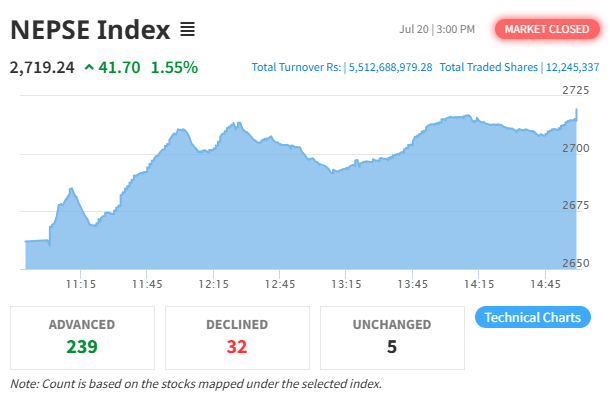Open the index list menu icon
Image resolution: width=614 pixels, height=405 pixels.
(x=187, y=29)
